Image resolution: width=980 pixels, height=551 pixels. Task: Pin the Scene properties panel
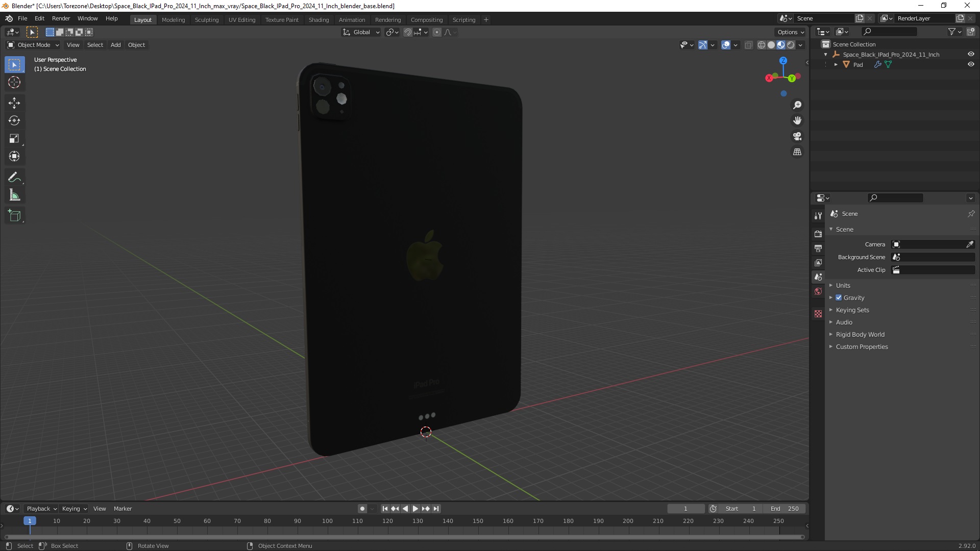pos(971,214)
